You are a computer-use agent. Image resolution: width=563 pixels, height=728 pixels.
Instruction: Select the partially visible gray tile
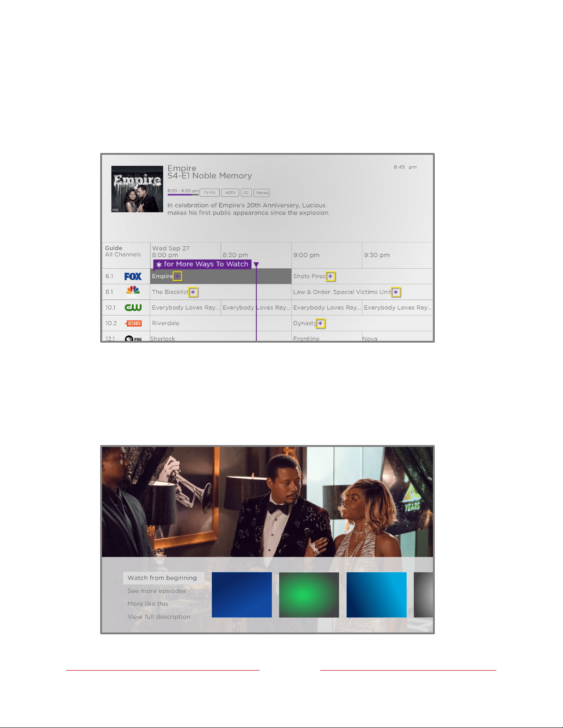pos(423,595)
